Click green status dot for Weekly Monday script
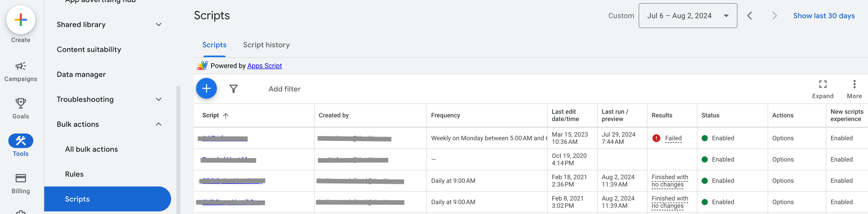Screen dimensions: 868x214 (704, 138)
